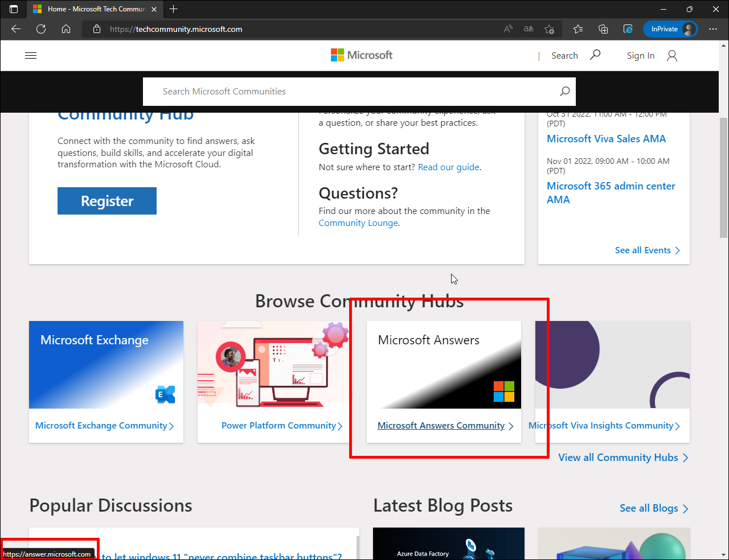
Task: Open the Azure Data Factory blog thumbnail
Action: coord(449,543)
